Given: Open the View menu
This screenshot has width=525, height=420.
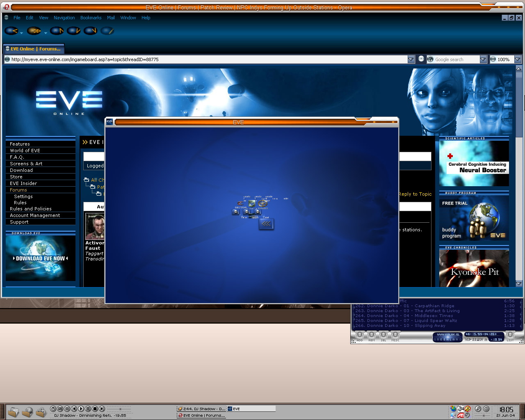Looking at the screenshot, I should [43, 18].
